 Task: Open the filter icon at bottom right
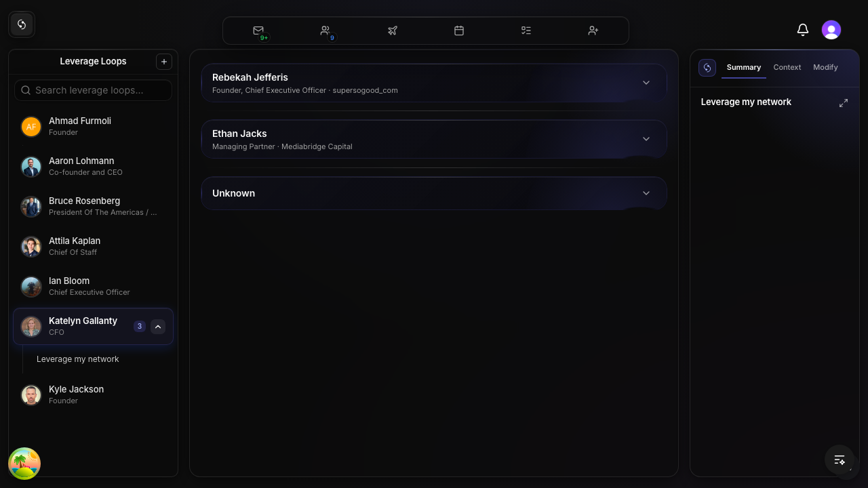tap(840, 460)
